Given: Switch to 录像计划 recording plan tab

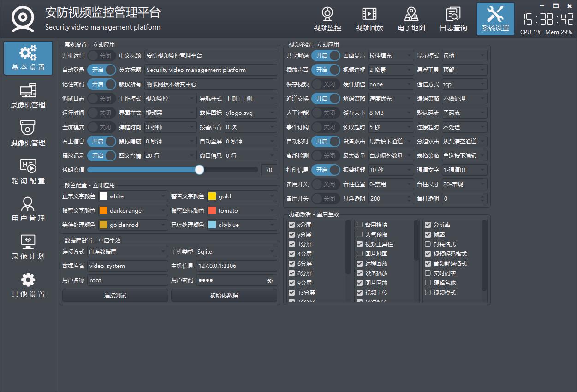Looking at the screenshot, I should click(28, 247).
